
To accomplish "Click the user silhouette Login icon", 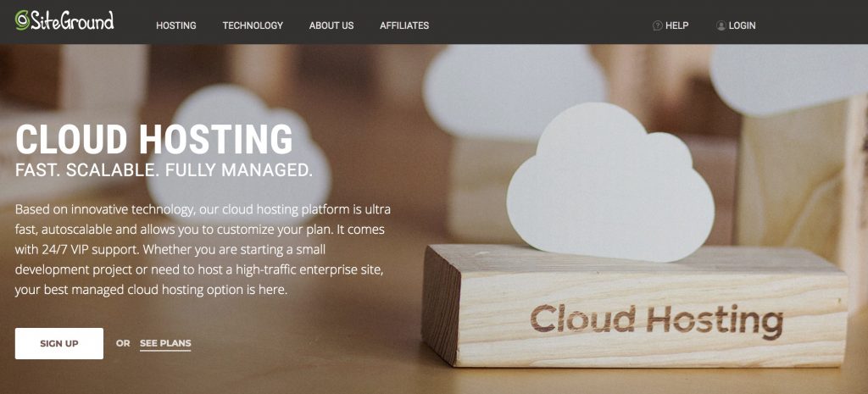I will (x=721, y=25).
